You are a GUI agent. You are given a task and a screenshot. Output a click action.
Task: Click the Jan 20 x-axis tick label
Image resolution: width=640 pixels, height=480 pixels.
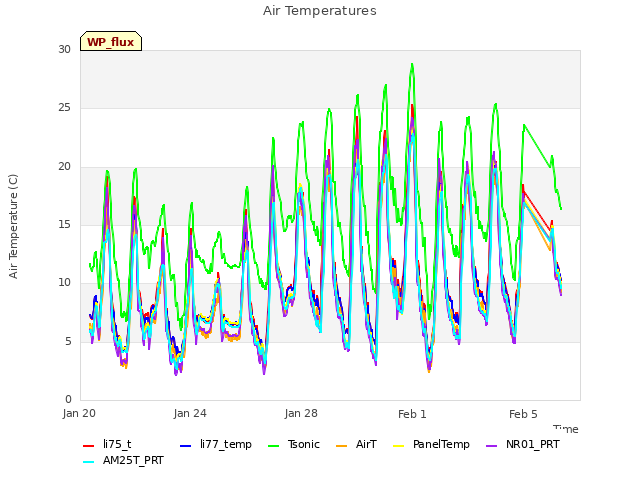[79, 413]
